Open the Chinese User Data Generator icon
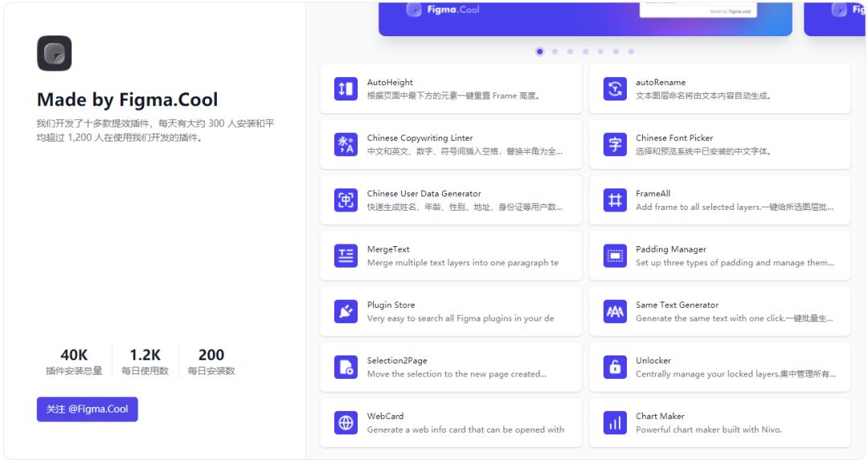868x464 pixels. pyautogui.click(x=346, y=200)
